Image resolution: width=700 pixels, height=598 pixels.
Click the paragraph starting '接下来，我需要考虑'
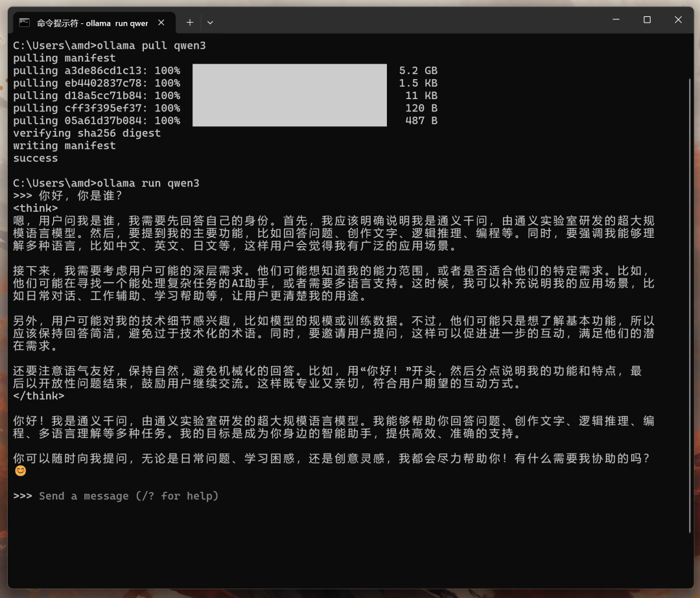(334, 283)
